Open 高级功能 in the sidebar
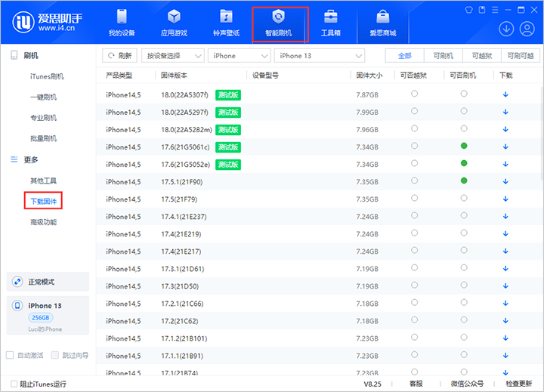Viewport: 544px width, 392px height. click(x=43, y=222)
